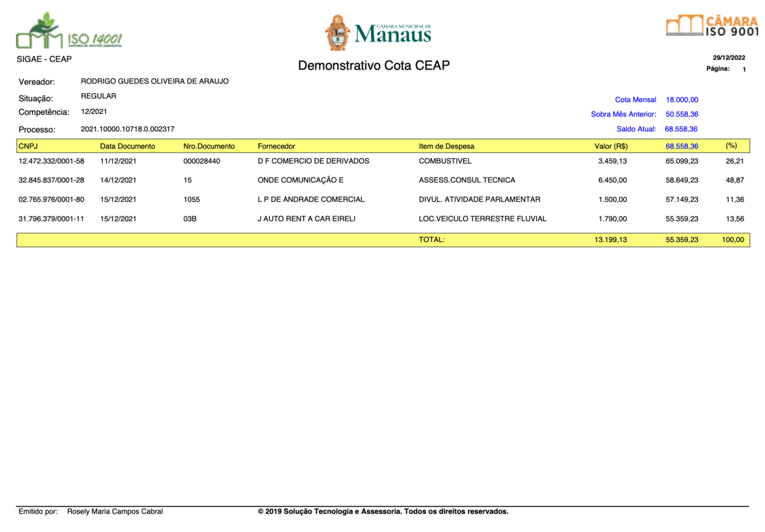Click the Saldo Atual value beside its label
Screen dimensions: 765x532
(x=681, y=129)
